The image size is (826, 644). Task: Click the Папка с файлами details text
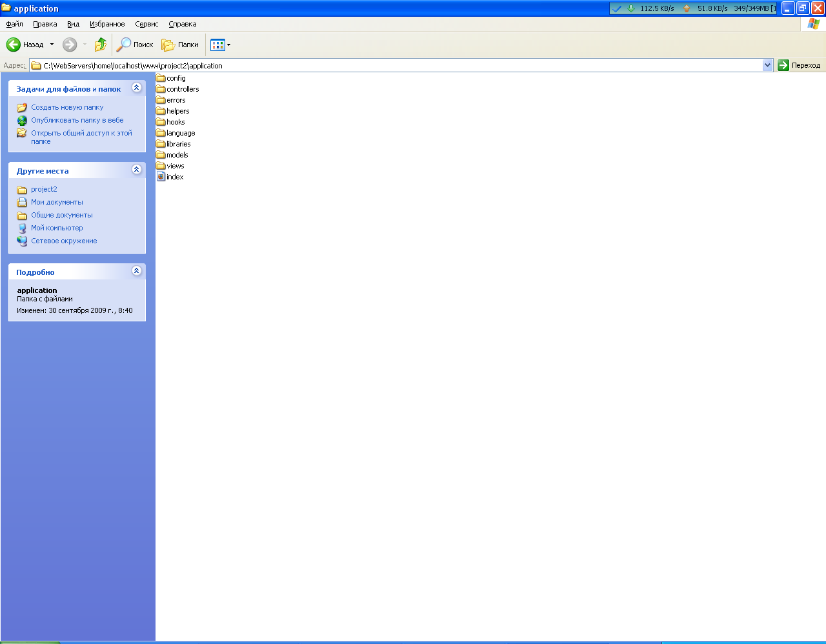[x=45, y=299]
